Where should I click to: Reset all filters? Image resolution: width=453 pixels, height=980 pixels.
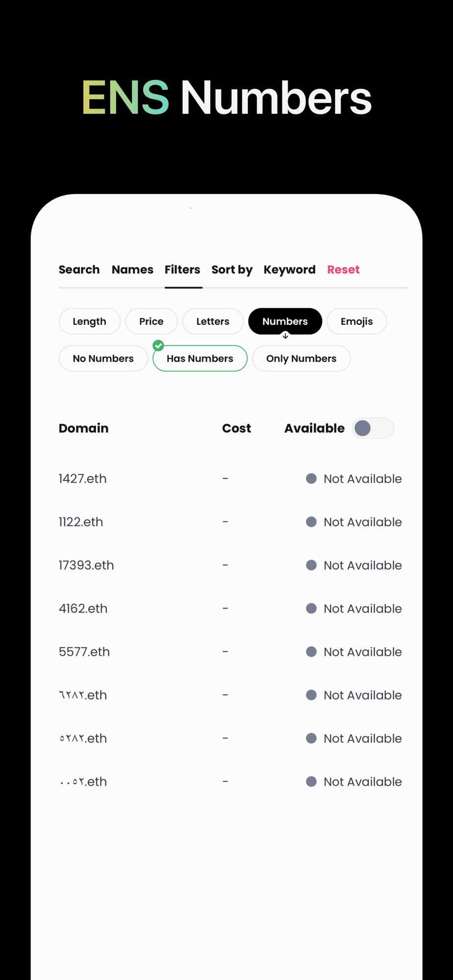click(344, 269)
